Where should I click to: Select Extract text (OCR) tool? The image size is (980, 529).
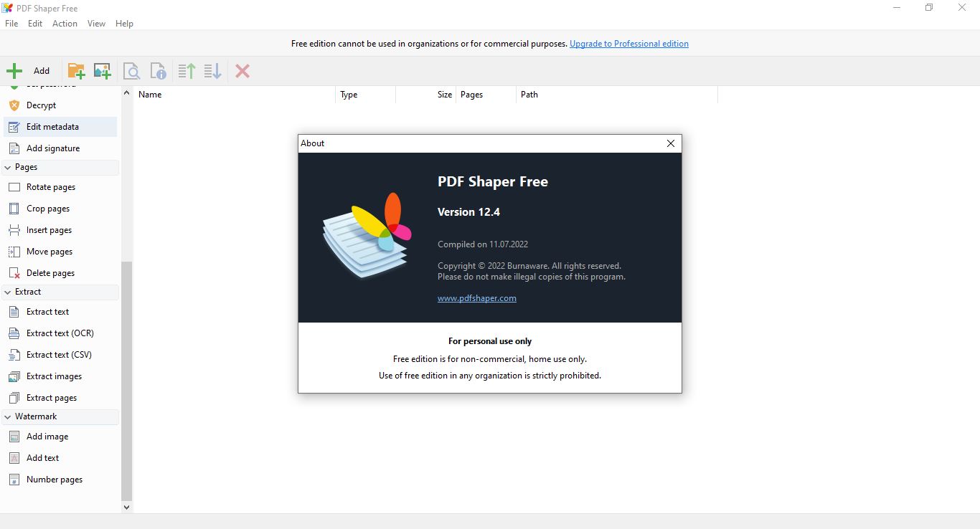click(61, 333)
